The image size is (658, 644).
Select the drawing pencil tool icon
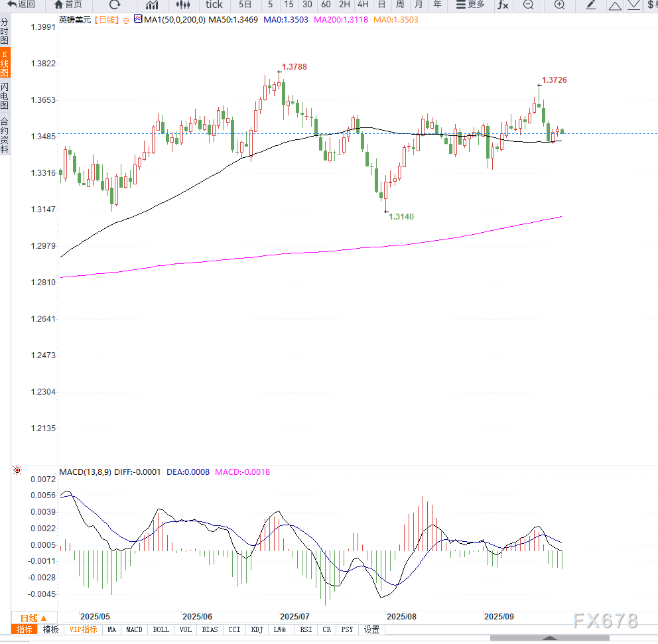(592, 5)
